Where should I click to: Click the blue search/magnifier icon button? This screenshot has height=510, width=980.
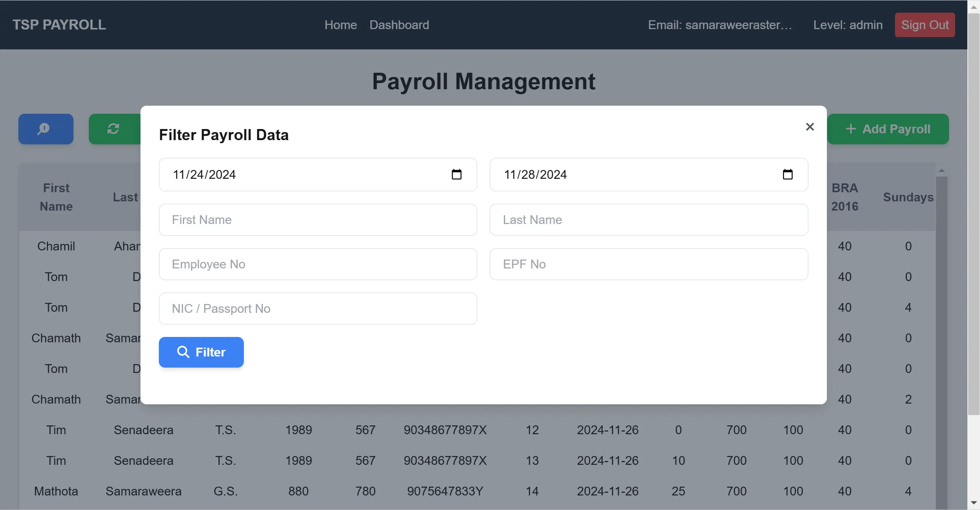(45, 129)
